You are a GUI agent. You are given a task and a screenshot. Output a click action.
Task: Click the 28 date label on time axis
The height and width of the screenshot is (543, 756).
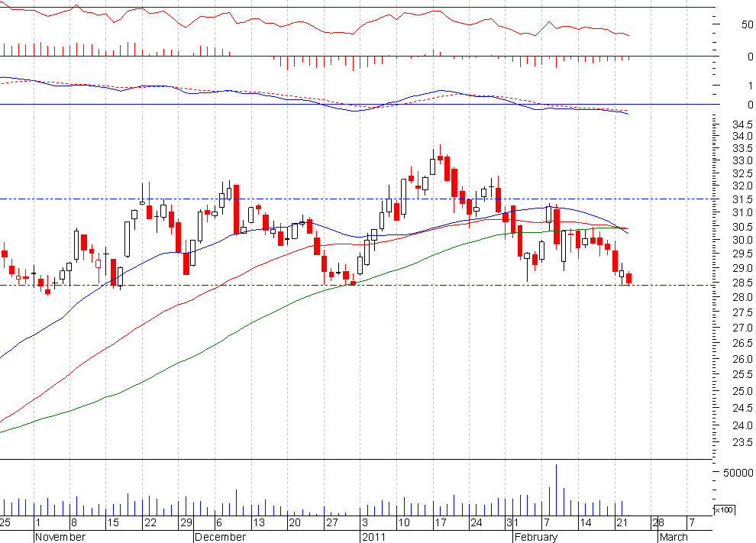658,522
